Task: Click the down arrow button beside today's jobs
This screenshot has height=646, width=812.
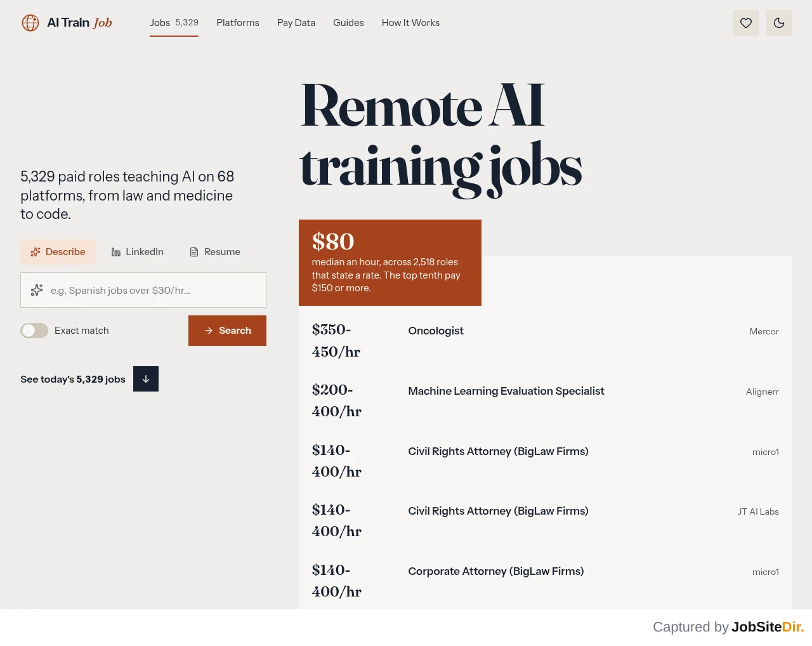Action: click(146, 379)
